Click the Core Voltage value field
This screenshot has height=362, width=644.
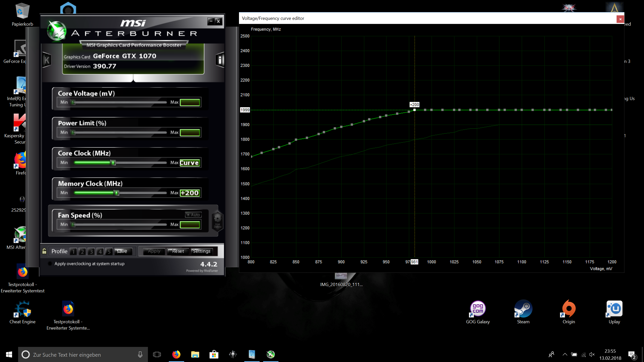pos(190,102)
